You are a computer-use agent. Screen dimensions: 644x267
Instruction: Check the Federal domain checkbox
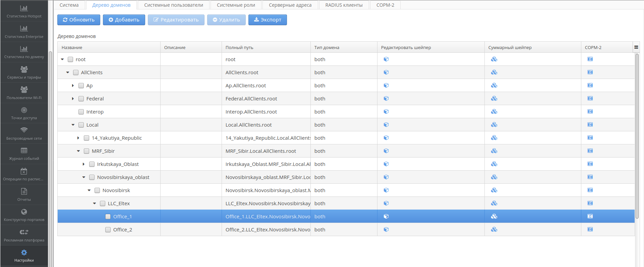[x=81, y=99]
